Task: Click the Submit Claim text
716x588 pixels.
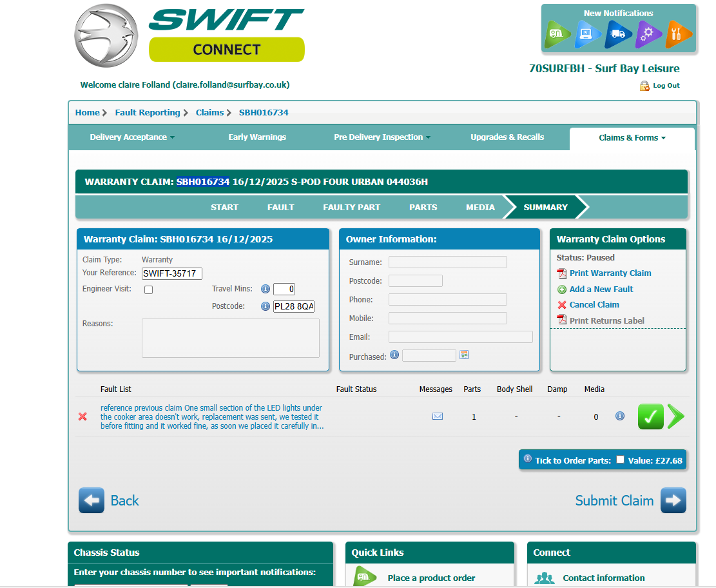Action: coord(614,501)
